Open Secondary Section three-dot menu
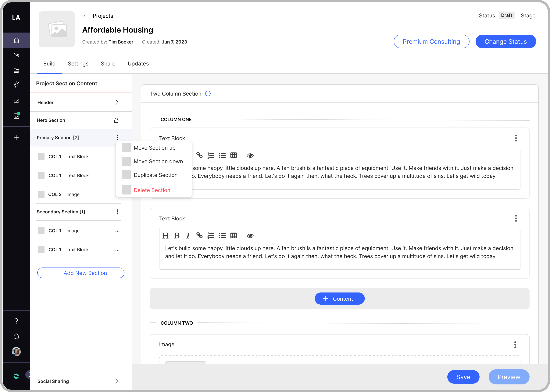 point(117,212)
